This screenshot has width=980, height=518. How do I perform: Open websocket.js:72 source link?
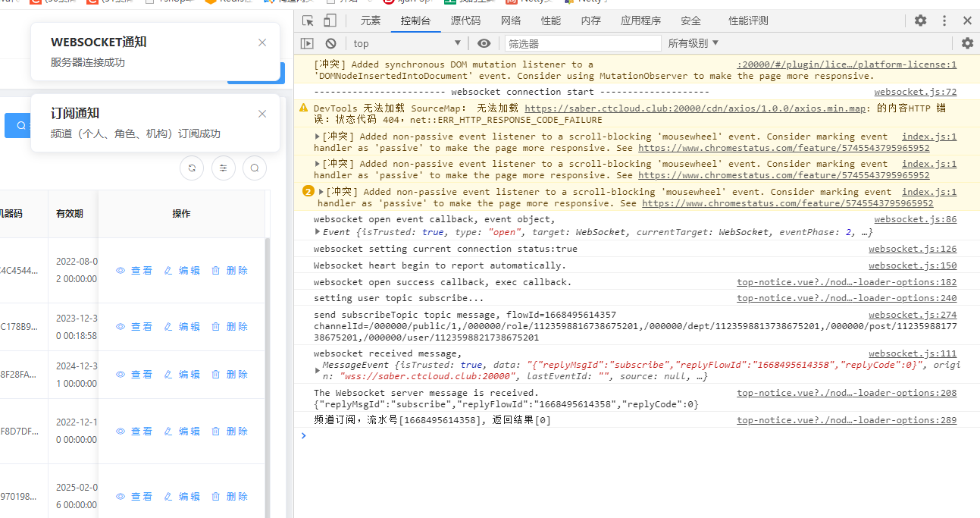pos(916,92)
